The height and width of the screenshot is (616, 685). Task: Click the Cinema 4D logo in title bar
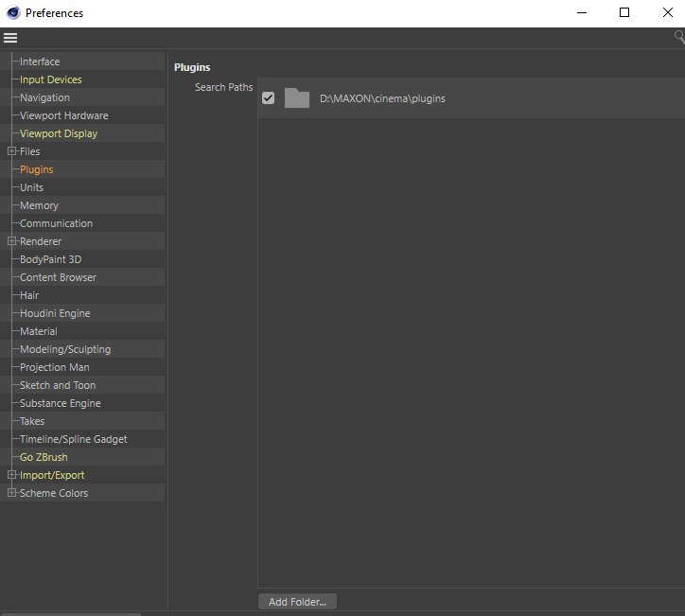[13, 12]
